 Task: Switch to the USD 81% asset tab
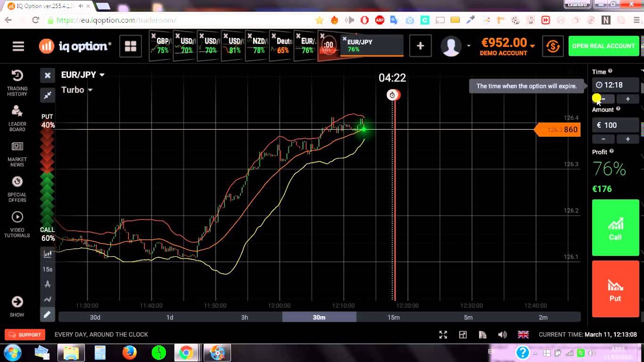[233, 46]
